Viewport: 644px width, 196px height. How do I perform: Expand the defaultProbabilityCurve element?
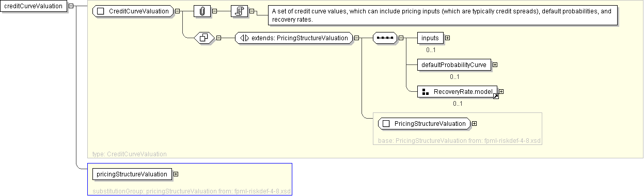[x=495, y=64]
